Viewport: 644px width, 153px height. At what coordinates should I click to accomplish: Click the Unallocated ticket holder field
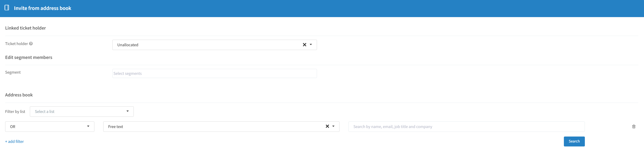click(214, 45)
